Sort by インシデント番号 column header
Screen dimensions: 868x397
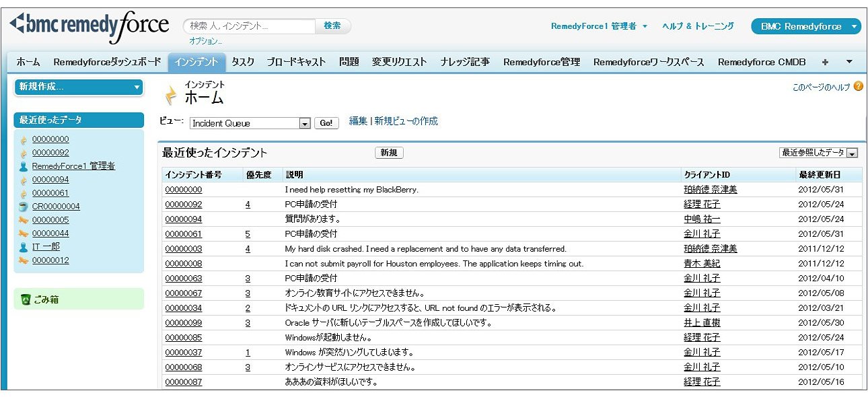coord(194,175)
